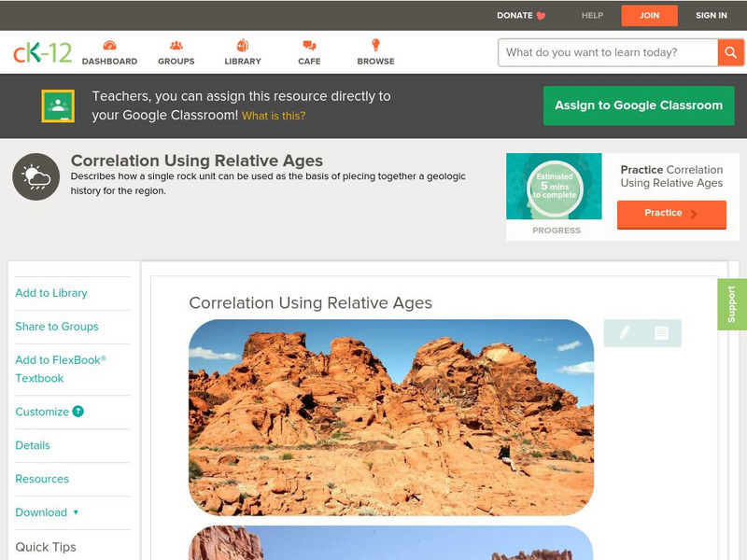Click the orange search magnifier button
Screen dimensions: 747x560
coord(730,52)
